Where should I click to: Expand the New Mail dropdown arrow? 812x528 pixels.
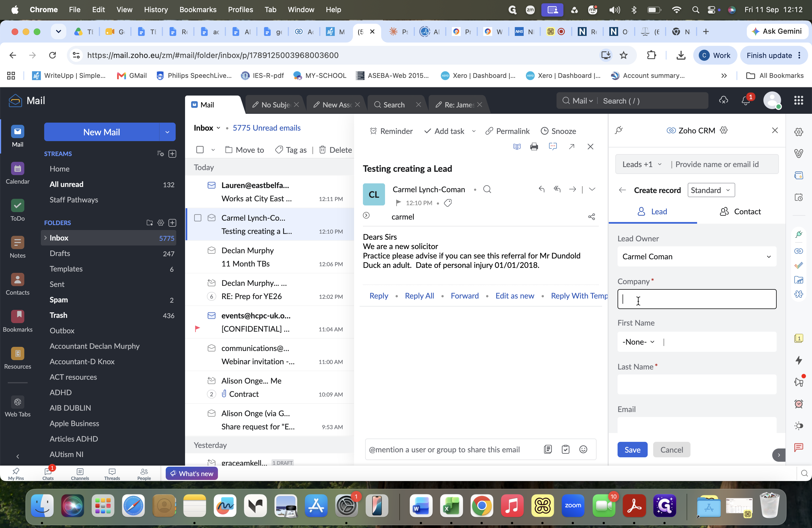[x=167, y=132]
